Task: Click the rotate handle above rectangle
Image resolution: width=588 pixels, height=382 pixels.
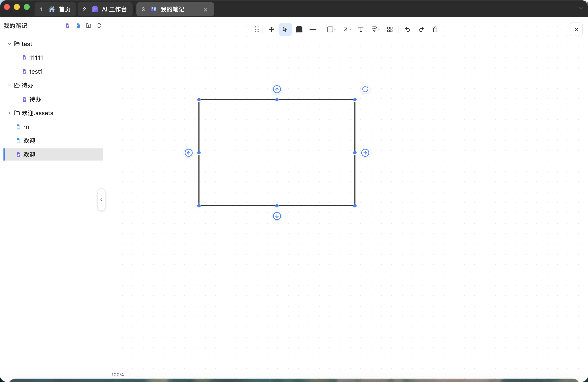Action: [365, 89]
